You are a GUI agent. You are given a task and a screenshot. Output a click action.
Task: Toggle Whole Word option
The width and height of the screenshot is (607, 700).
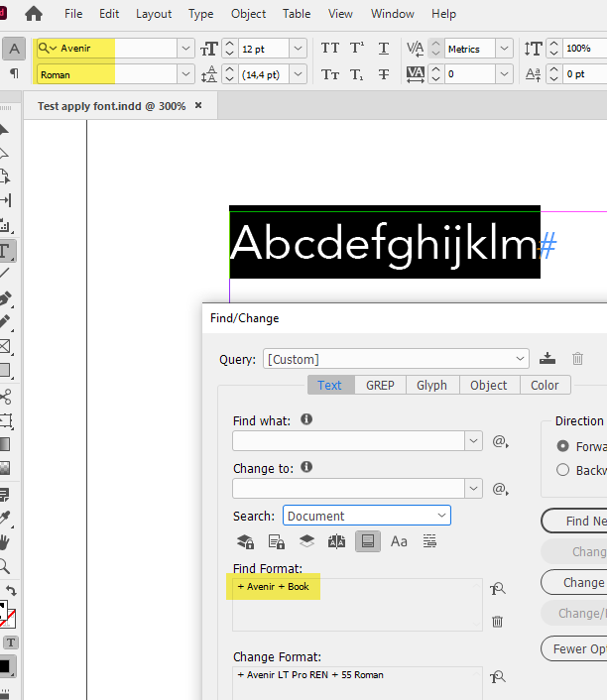429,541
